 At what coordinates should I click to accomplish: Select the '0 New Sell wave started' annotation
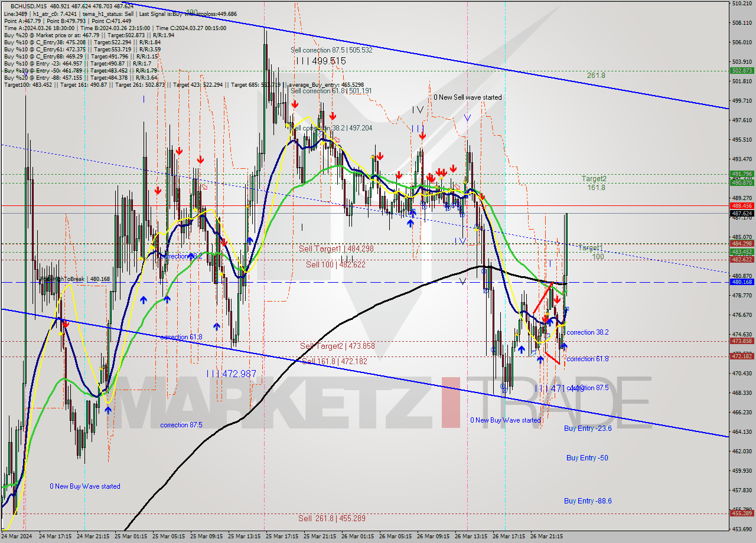[x=468, y=97]
